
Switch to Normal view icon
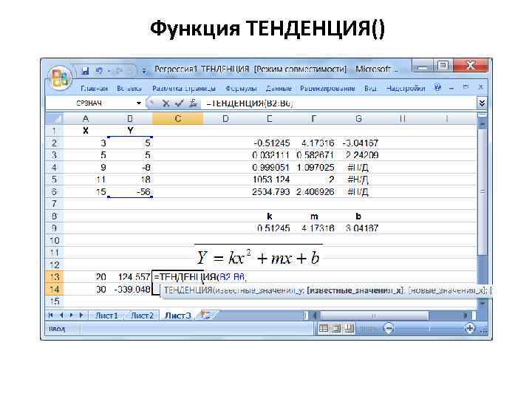click(x=324, y=328)
